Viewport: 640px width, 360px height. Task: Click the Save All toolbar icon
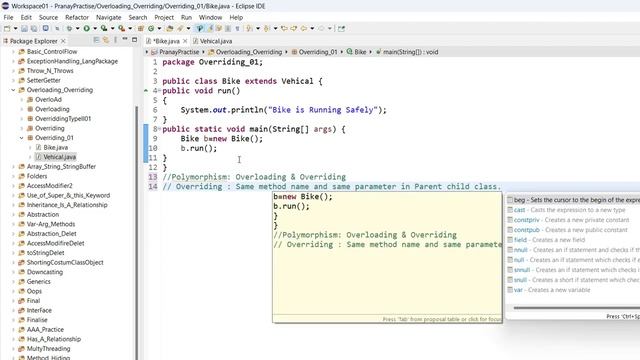pos(33,29)
